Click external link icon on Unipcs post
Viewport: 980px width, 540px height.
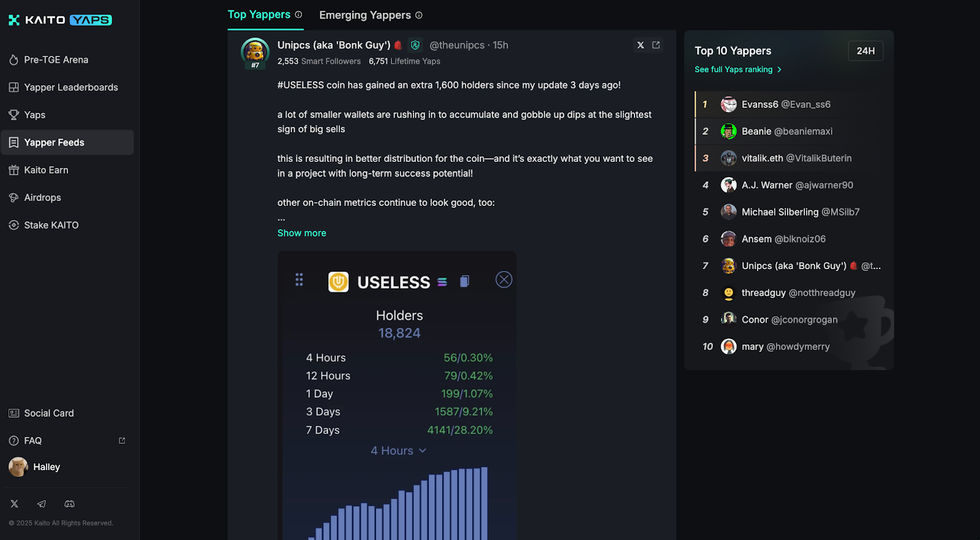[x=656, y=45]
